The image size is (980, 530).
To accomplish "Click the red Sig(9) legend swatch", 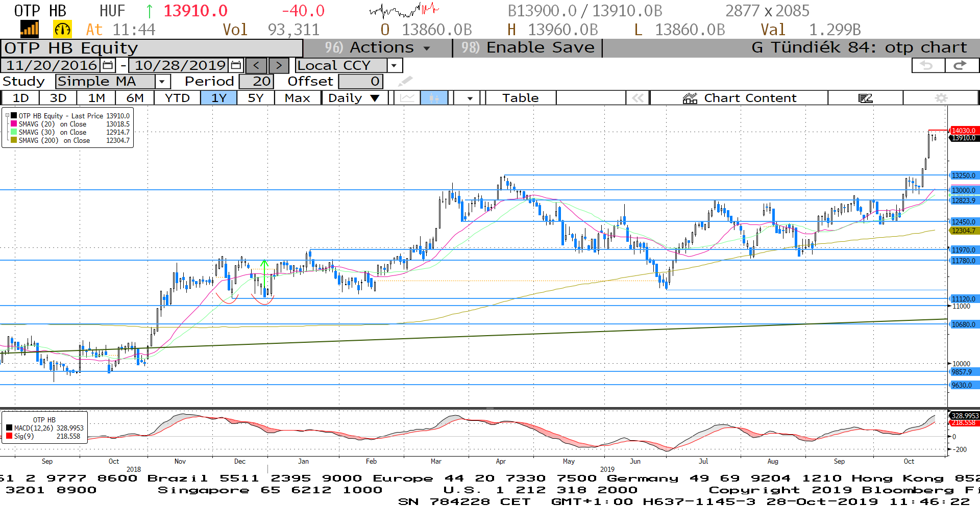I will point(9,436).
